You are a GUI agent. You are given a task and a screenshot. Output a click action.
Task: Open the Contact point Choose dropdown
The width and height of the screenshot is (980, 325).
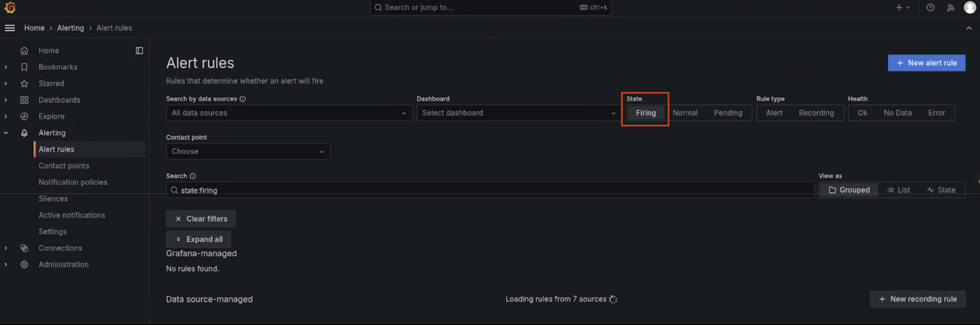pyautogui.click(x=248, y=151)
